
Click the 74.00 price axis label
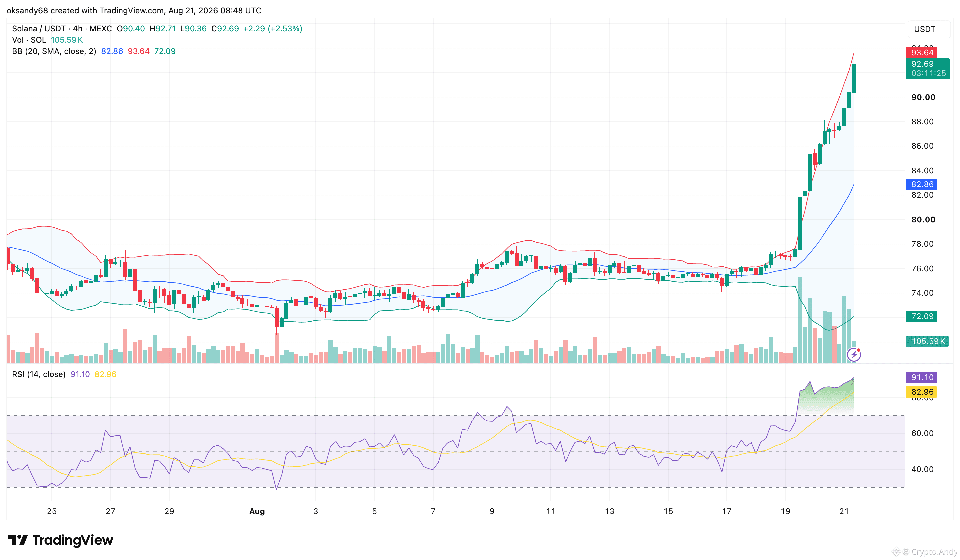pyautogui.click(x=922, y=293)
